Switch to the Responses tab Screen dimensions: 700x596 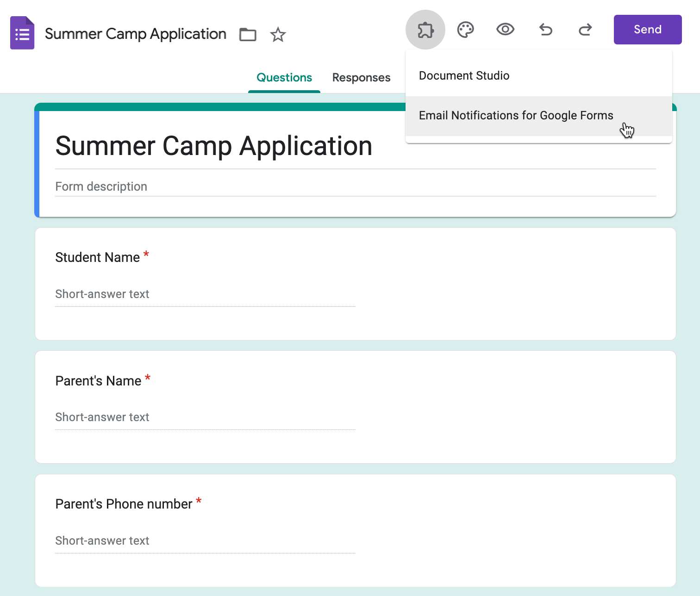coord(361,78)
